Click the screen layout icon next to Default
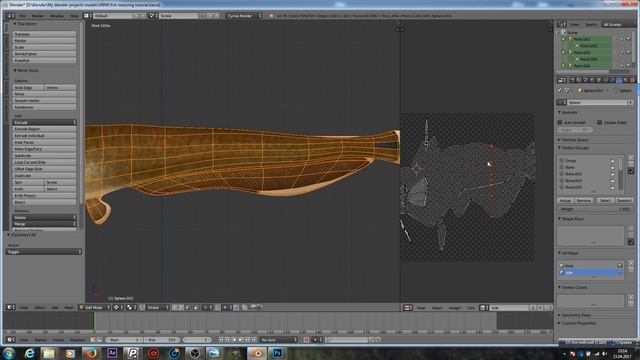The image size is (640, 360). pyautogui.click(x=87, y=16)
